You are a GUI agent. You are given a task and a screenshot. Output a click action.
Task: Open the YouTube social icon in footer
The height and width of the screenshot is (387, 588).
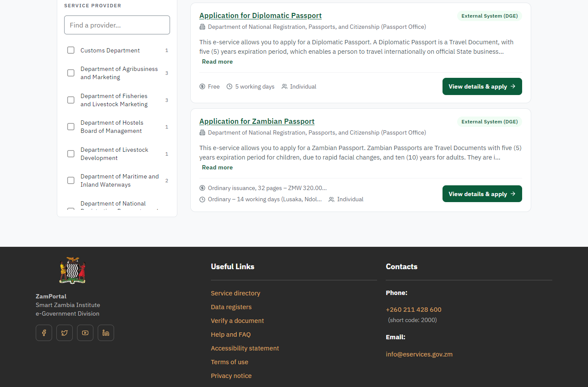click(85, 333)
